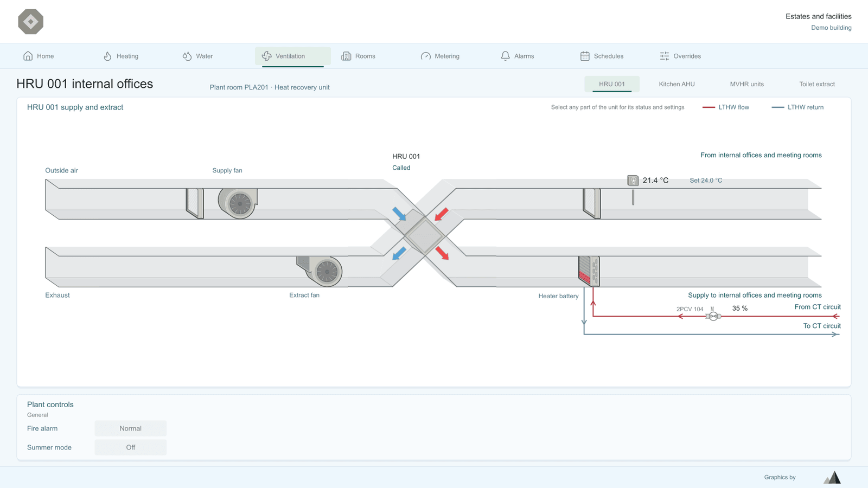Click the company logo at the top left
The height and width of the screenshot is (488, 868).
pyautogui.click(x=30, y=22)
